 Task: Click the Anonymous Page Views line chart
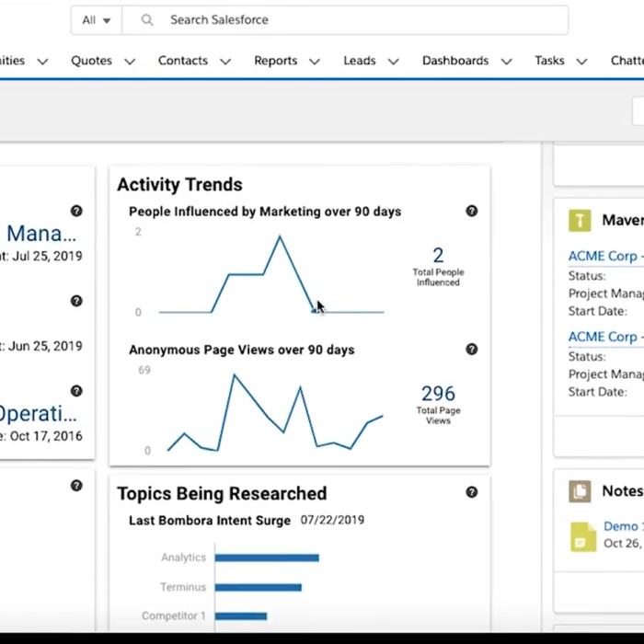click(275, 412)
